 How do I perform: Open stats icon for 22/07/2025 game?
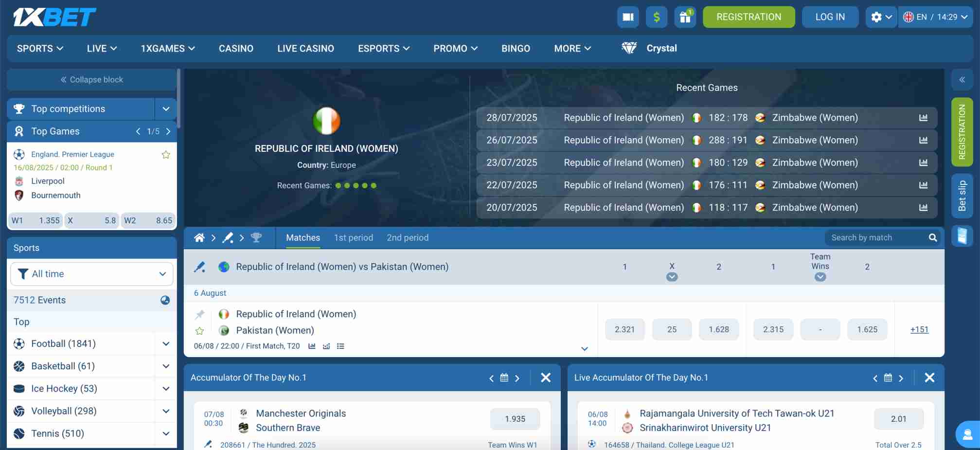click(x=923, y=185)
